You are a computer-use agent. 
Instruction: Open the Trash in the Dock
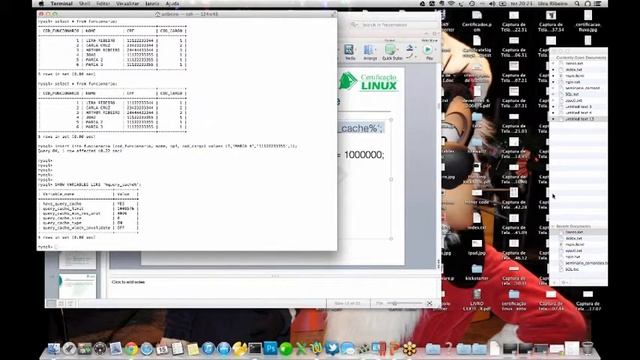coord(587,348)
